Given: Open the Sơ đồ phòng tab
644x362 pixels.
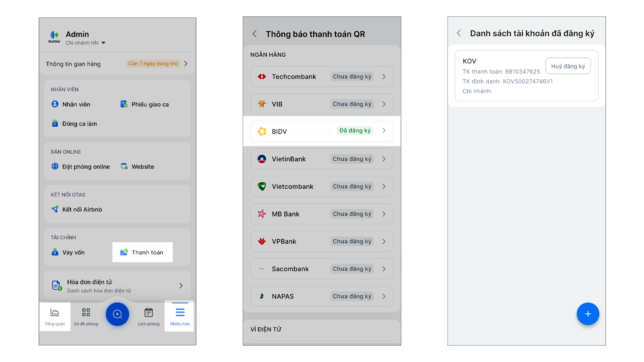Looking at the screenshot, I should (86, 316).
